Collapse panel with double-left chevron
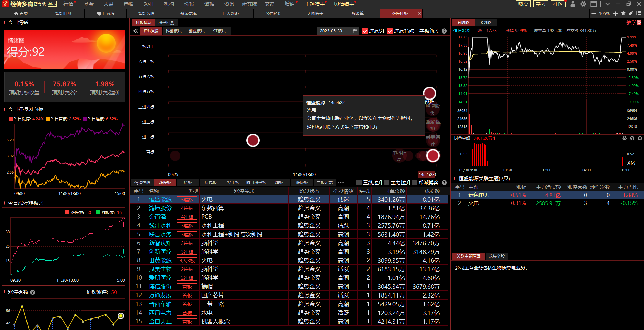This screenshot has height=330, width=644. [136, 31]
